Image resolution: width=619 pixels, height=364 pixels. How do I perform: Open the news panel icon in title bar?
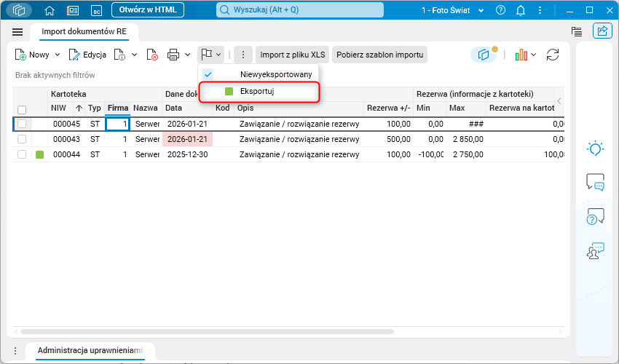click(73, 10)
